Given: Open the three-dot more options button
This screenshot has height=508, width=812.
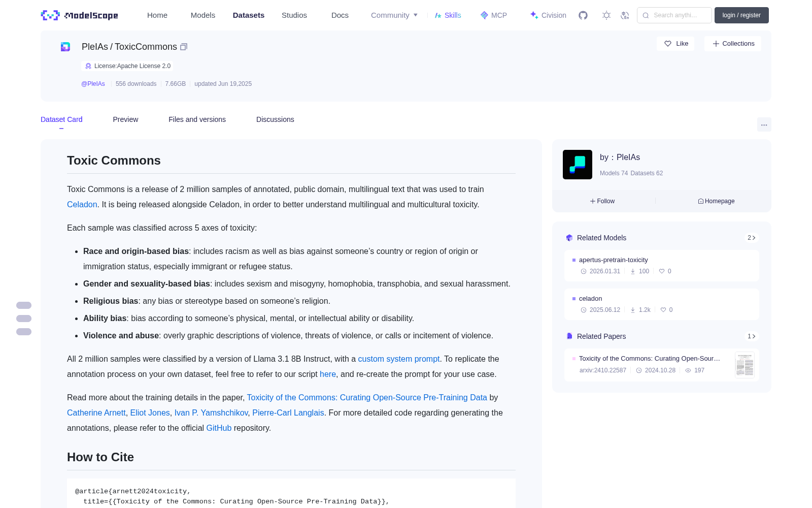Looking at the screenshot, I should click(764, 124).
